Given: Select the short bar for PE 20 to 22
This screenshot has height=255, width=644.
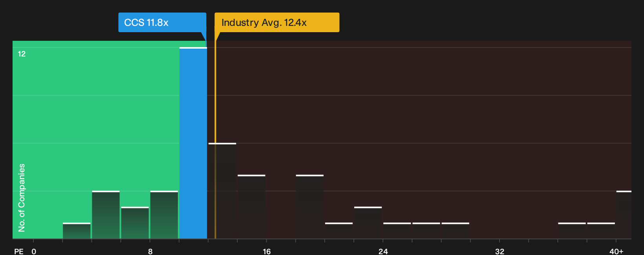Looking at the screenshot, I should (339, 231).
